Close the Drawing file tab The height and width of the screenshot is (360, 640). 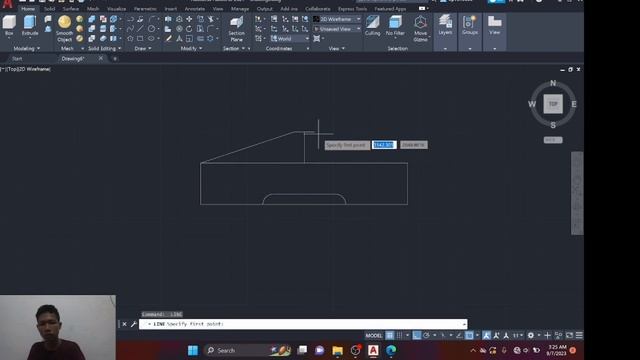pos(101,58)
